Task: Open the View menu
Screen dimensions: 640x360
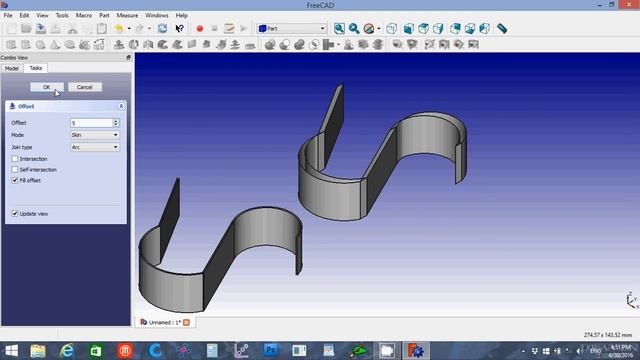Action: click(x=42, y=15)
